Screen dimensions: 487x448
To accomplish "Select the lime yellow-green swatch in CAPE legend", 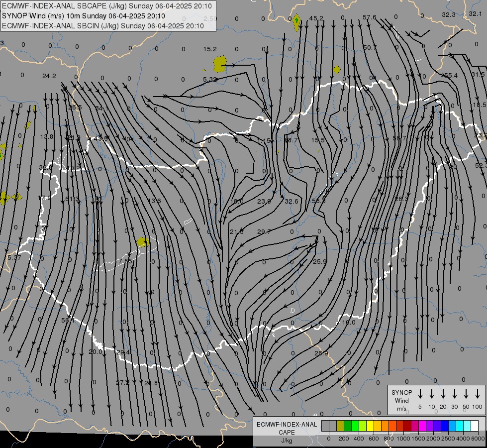I will (363, 426).
